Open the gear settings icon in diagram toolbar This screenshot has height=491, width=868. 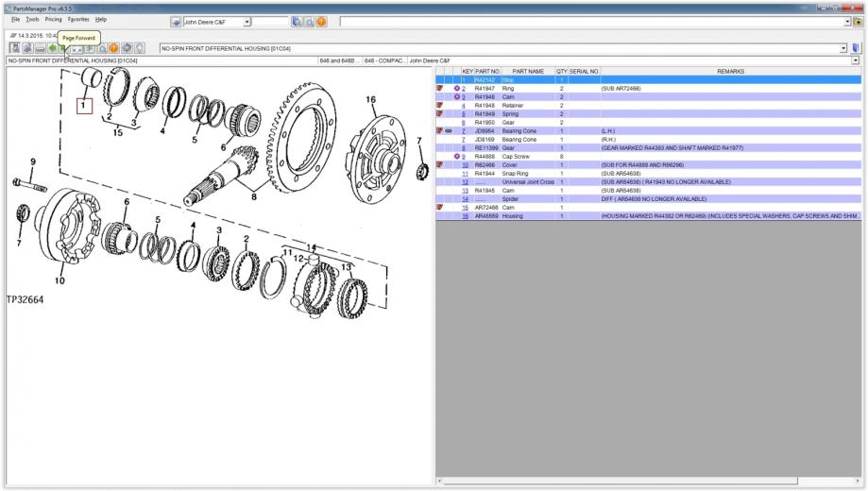[x=127, y=48]
